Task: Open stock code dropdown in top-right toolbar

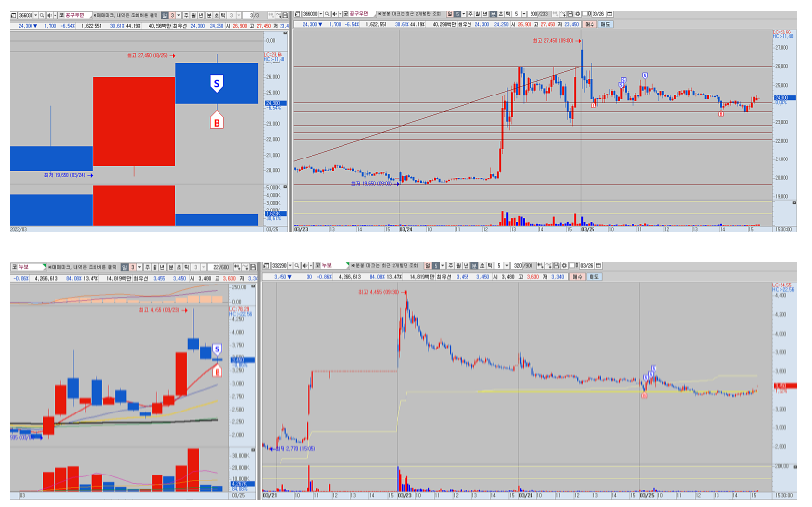Action: point(321,14)
